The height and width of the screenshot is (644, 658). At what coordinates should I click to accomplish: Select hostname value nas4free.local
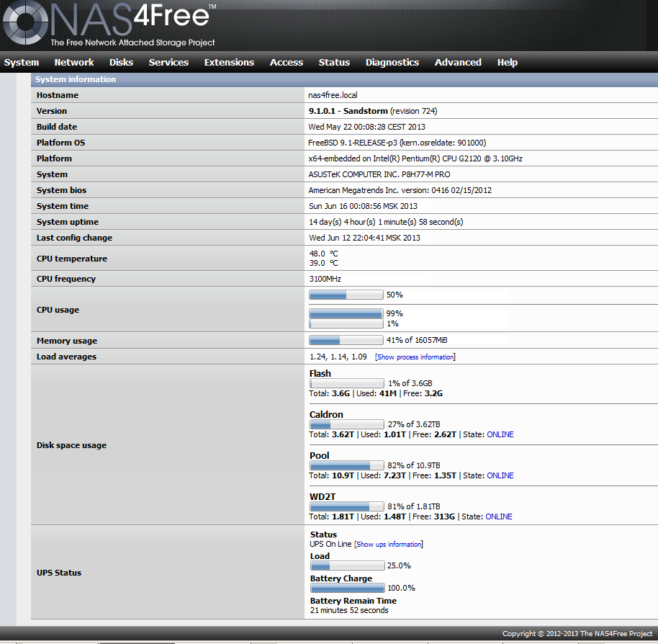tap(333, 95)
